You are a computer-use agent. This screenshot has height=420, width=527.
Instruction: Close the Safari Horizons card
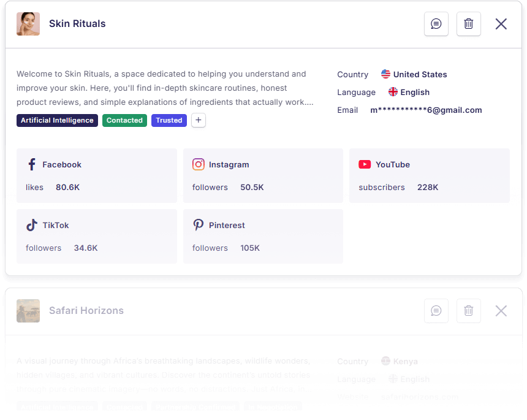[501, 311]
